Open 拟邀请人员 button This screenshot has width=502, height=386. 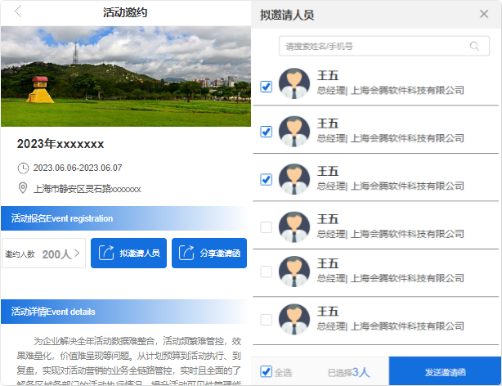[x=129, y=253]
